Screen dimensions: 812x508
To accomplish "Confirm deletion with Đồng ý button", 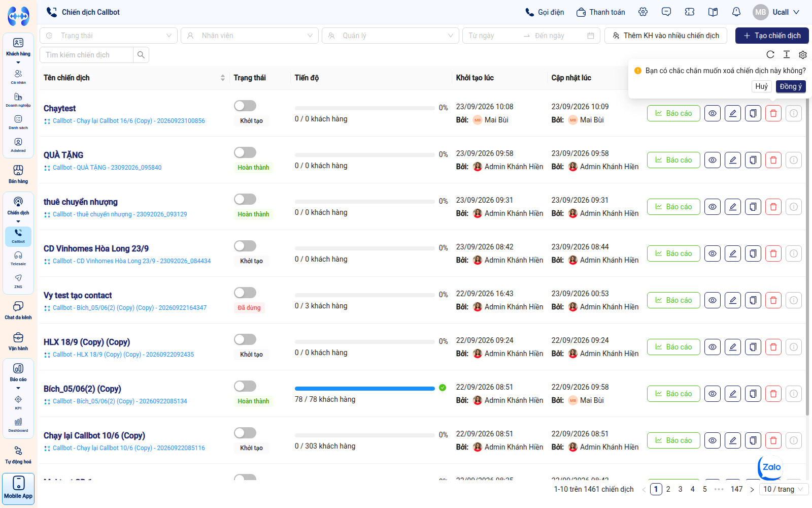I will [791, 86].
